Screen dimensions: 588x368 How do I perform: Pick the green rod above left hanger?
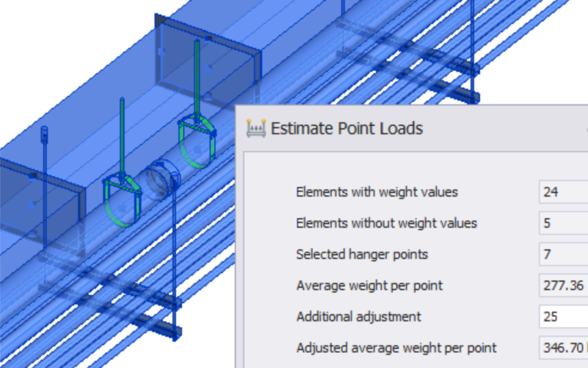tap(122, 137)
